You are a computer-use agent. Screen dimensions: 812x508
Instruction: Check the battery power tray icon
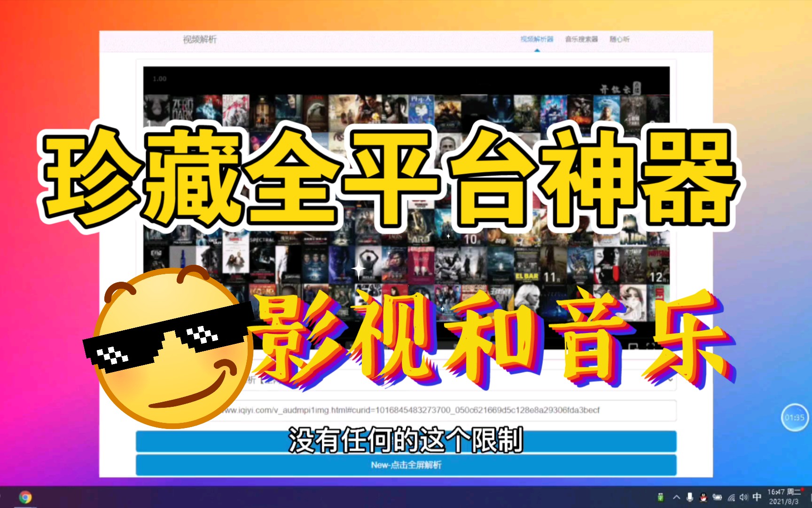[x=717, y=497]
